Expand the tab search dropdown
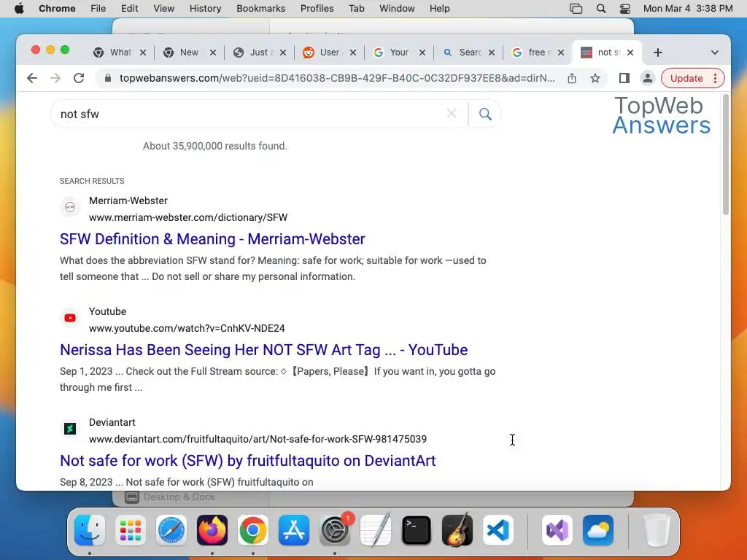Screen dimensions: 747x560 715,52
